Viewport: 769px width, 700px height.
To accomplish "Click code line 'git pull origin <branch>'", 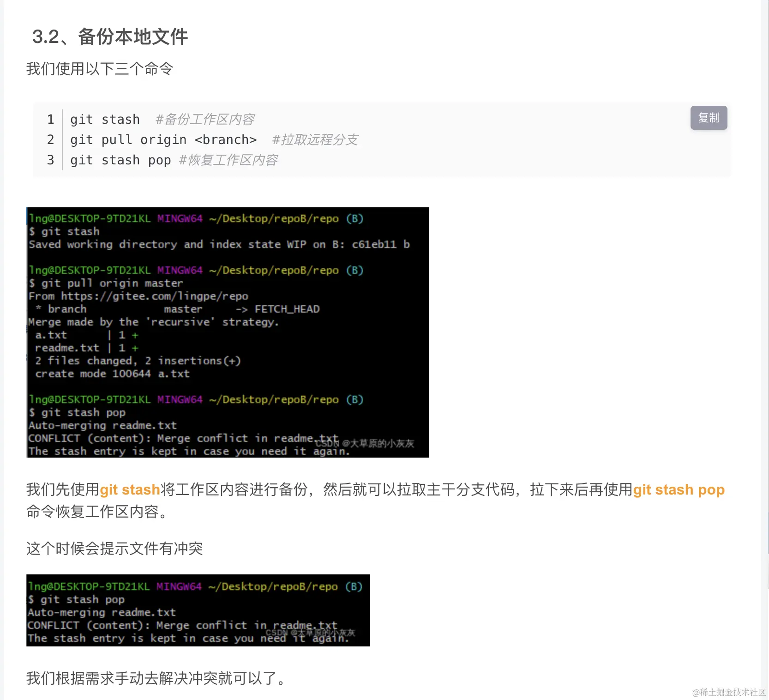I will point(214,140).
